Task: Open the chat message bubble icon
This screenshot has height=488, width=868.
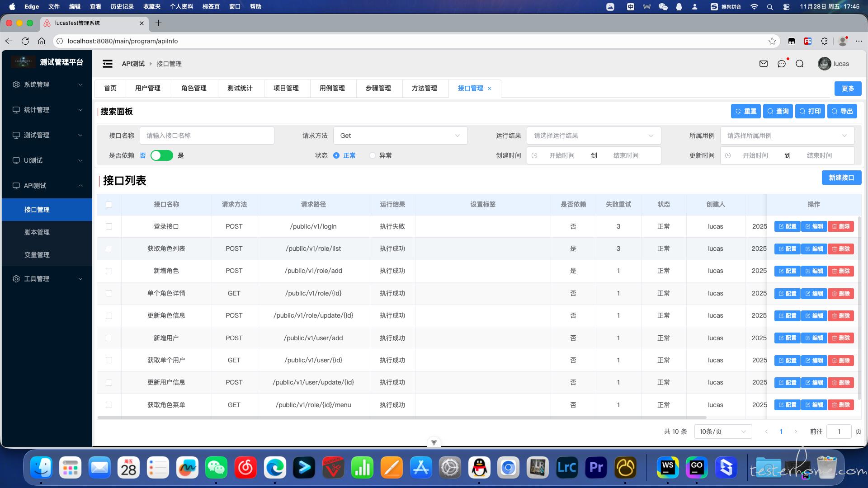Action: 782,64
